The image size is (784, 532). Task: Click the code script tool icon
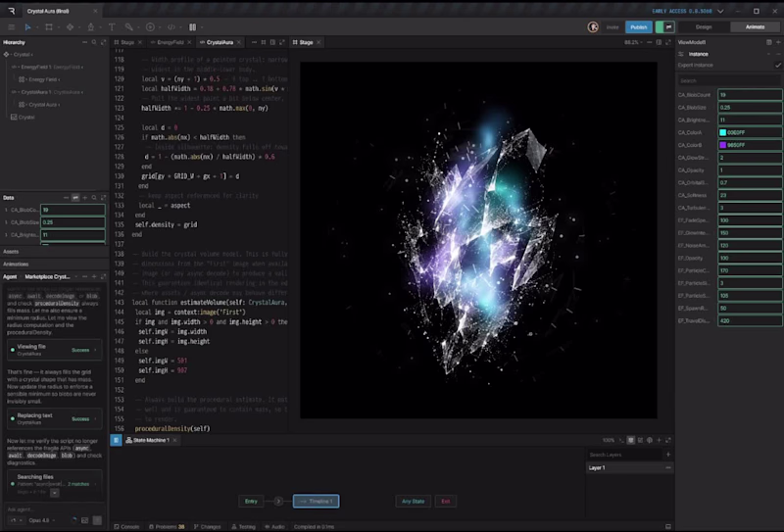pos(171,27)
